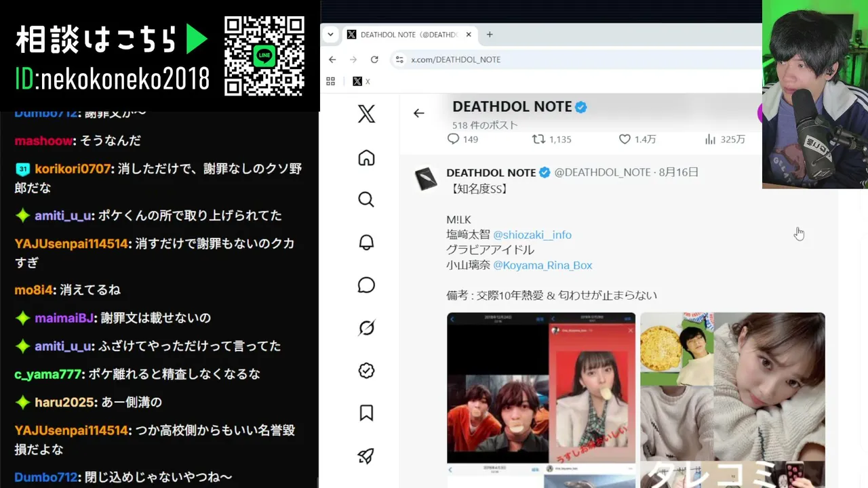This screenshot has width=868, height=488.
Task: Select the DEATHDOL NOTE browser tab
Action: (x=408, y=35)
